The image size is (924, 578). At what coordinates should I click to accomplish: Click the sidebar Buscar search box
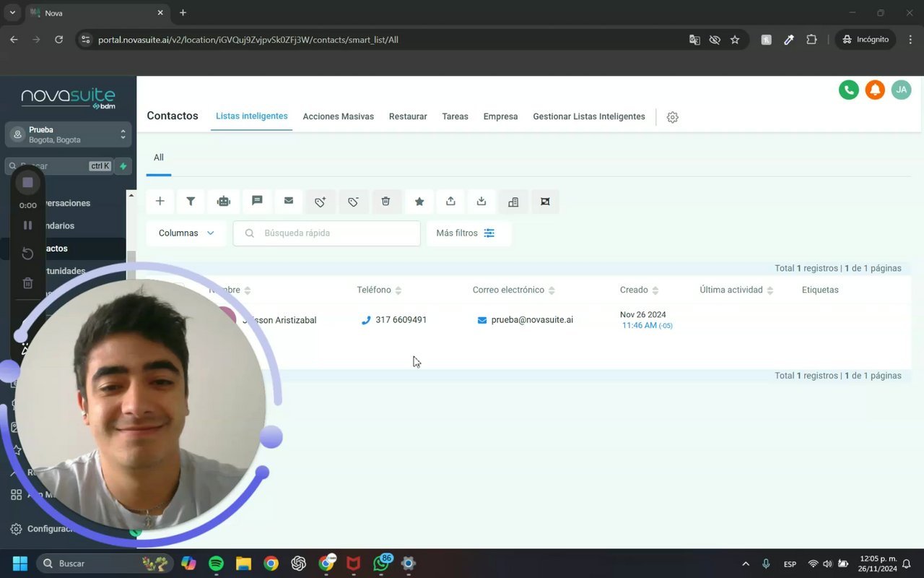pyautogui.click(x=58, y=166)
